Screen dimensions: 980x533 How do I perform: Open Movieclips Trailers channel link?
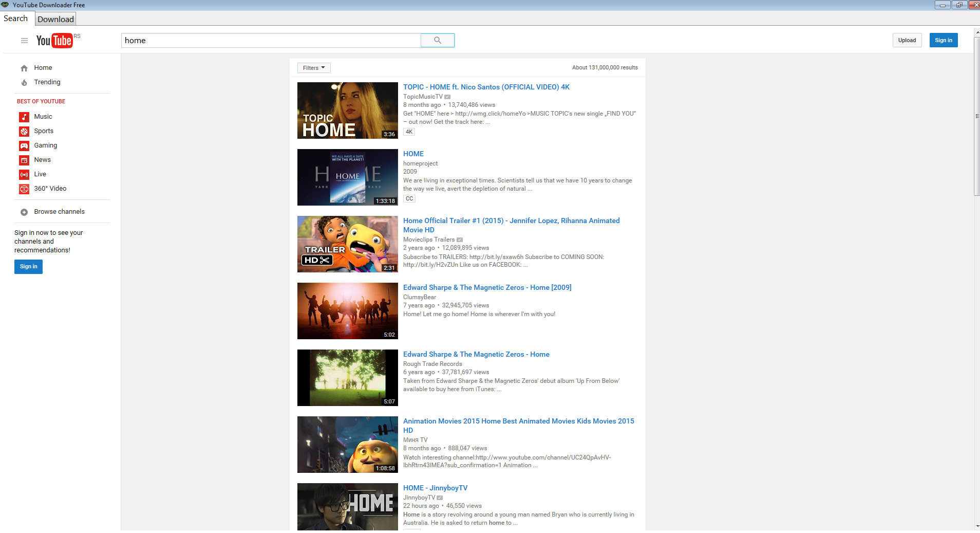point(429,240)
